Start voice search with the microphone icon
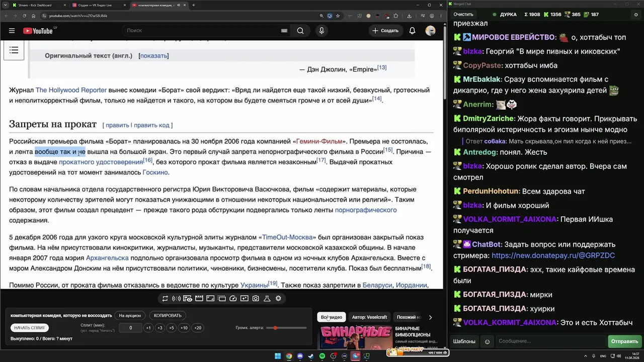The height and width of the screenshot is (362, 644). 321,31
